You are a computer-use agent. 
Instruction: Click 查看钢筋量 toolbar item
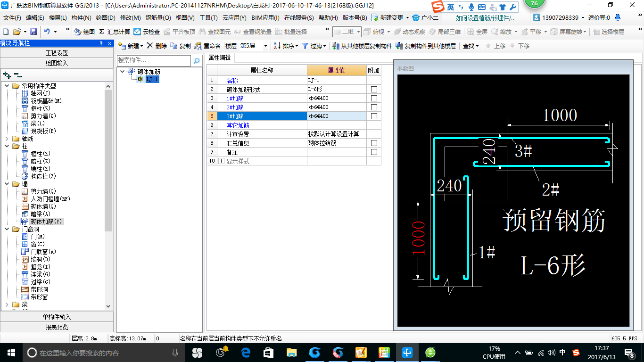coord(253,32)
